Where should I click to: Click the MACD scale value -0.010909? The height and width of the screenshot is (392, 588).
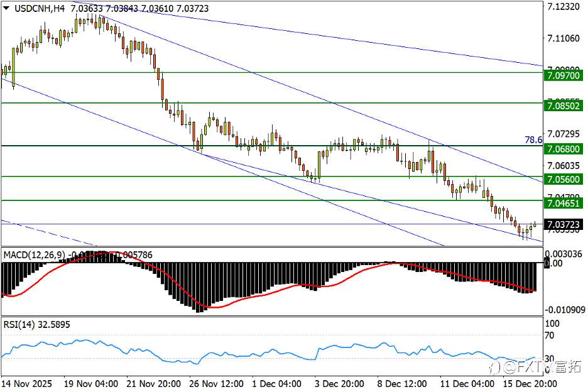point(564,310)
